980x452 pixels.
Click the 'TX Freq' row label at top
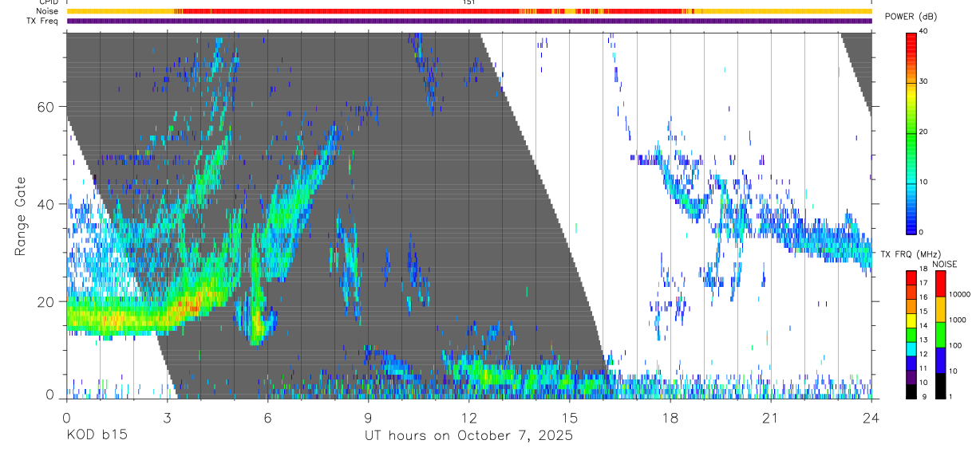tap(43, 21)
